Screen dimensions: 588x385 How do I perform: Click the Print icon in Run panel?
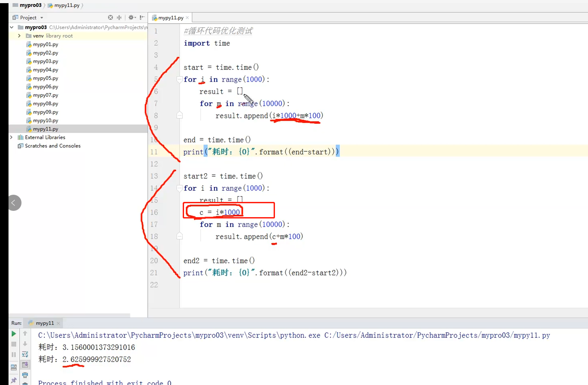click(x=25, y=375)
